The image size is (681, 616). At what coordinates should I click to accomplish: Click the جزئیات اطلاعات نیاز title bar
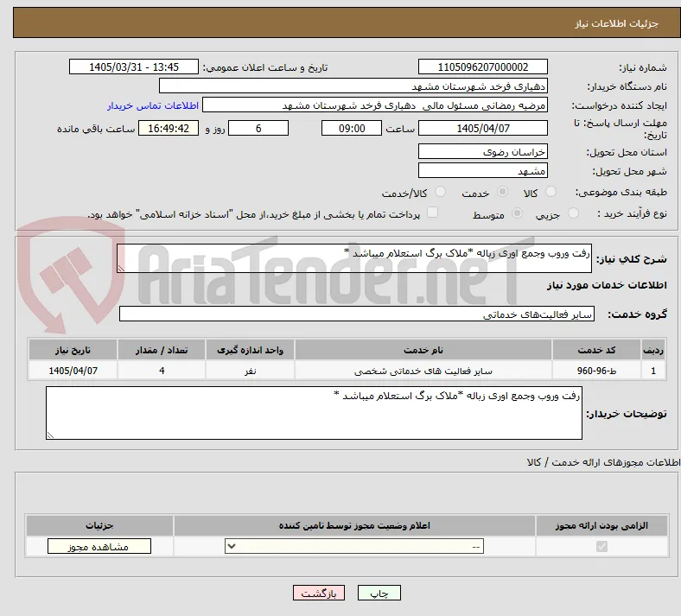click(347, 23)
